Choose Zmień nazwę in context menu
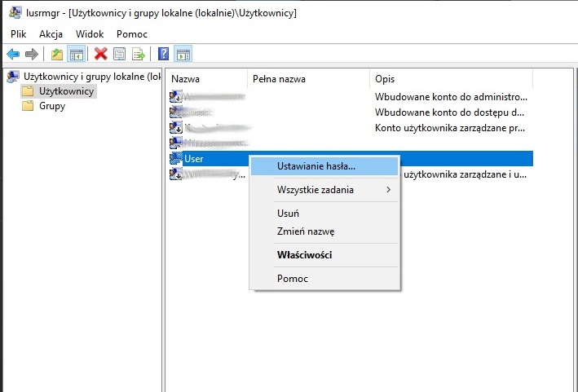 324,231
